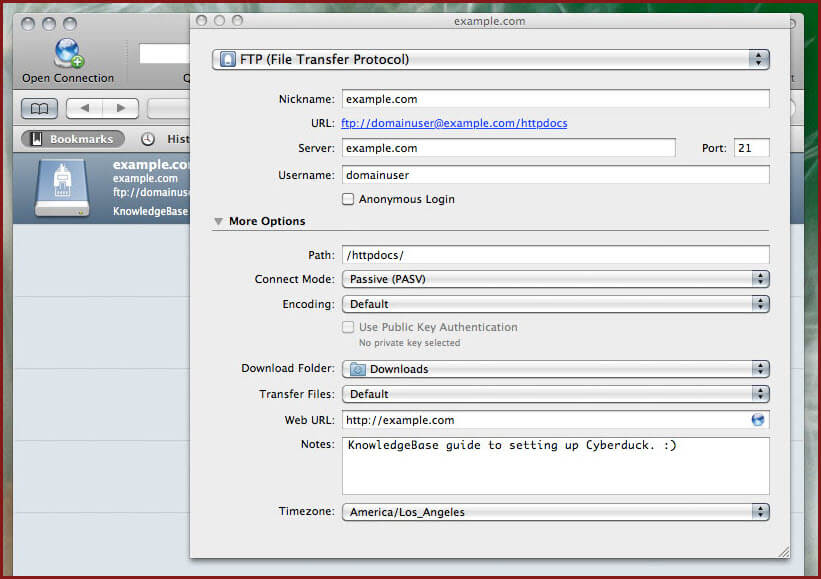Click the Open Connection globe icon

click(x=68, y=52)
